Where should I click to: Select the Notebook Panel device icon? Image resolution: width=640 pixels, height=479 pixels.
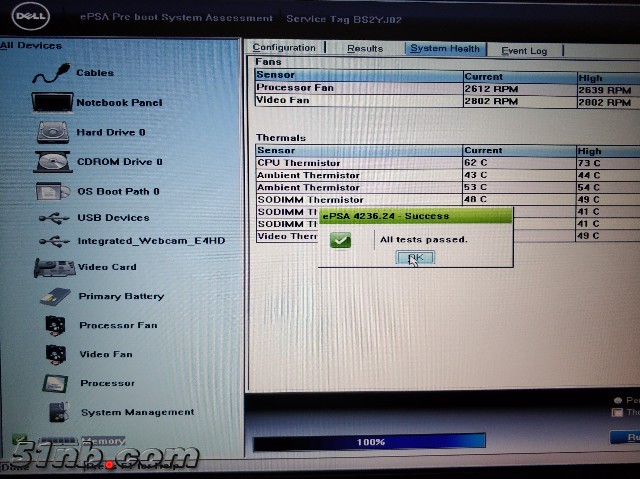coord(51,102)
